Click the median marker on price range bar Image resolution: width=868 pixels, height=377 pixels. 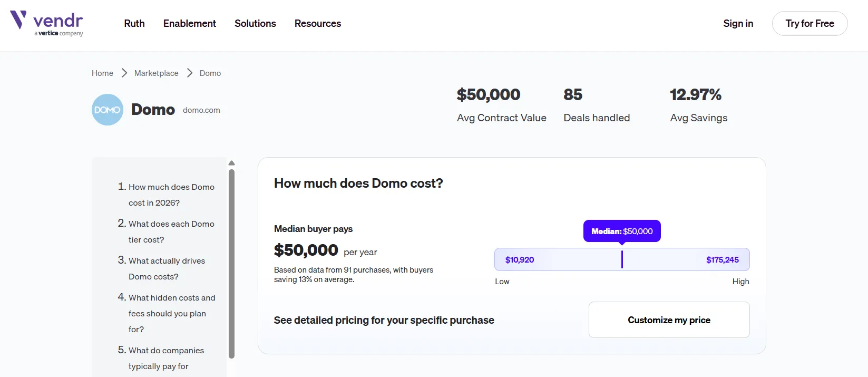click(622, 259)
